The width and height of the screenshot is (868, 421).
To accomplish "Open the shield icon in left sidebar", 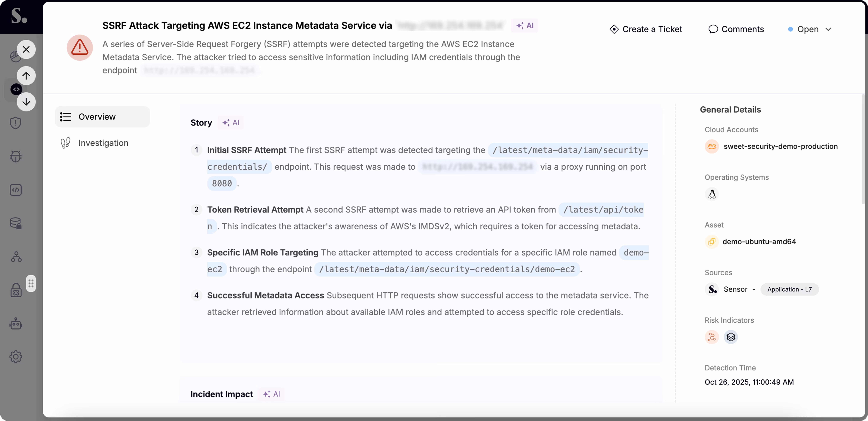I will (x=15, y=123).
